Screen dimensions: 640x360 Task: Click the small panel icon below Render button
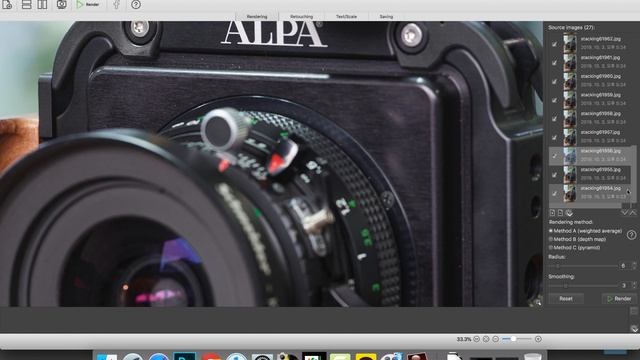634,311
